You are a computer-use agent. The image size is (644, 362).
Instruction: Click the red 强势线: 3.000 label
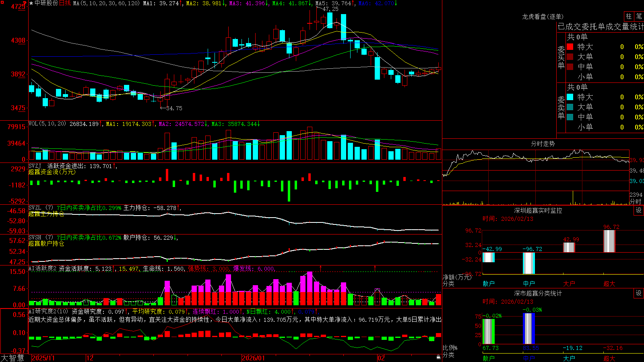click(209, 268)
